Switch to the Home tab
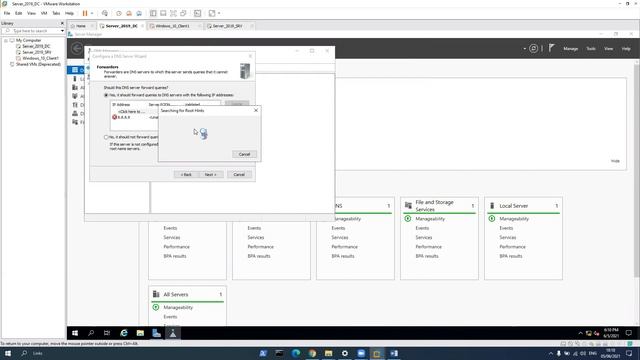Image resolution: width=640 pixels, height=360 pixels. point(81,26)
